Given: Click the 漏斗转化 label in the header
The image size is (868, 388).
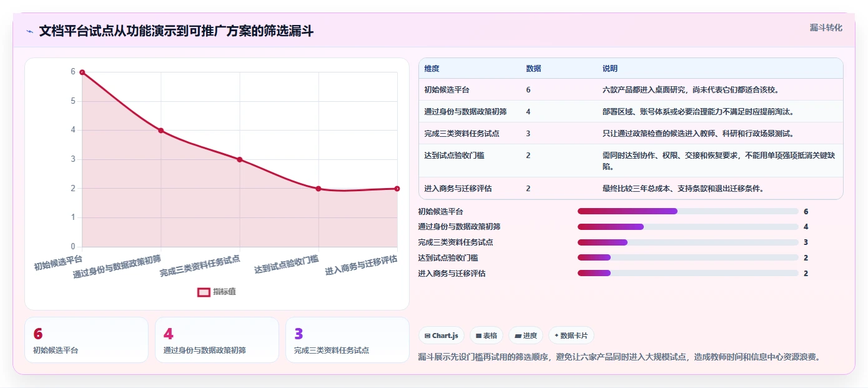Looking at the screenshot, I should coord(826,27).
